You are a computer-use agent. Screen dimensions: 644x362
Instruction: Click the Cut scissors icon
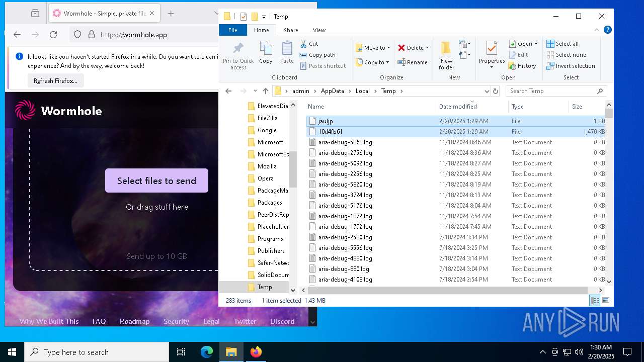click(x=304, y=44)
